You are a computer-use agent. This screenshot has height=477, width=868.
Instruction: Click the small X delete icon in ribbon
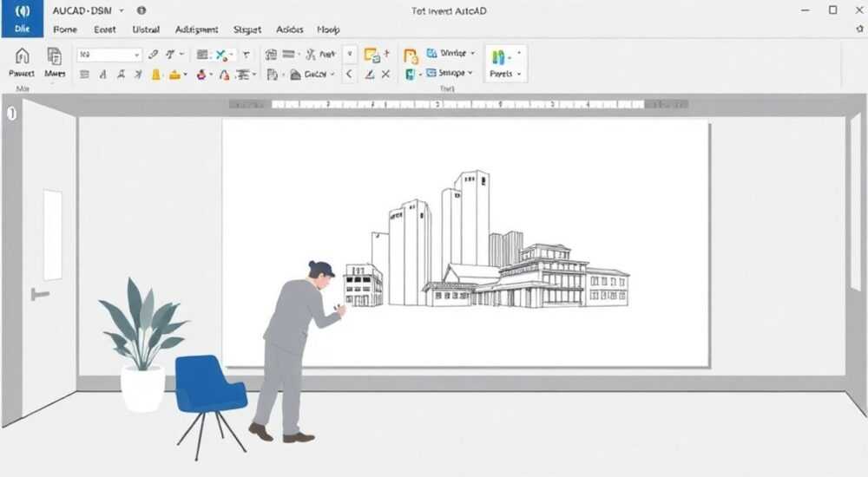(386, 74)
